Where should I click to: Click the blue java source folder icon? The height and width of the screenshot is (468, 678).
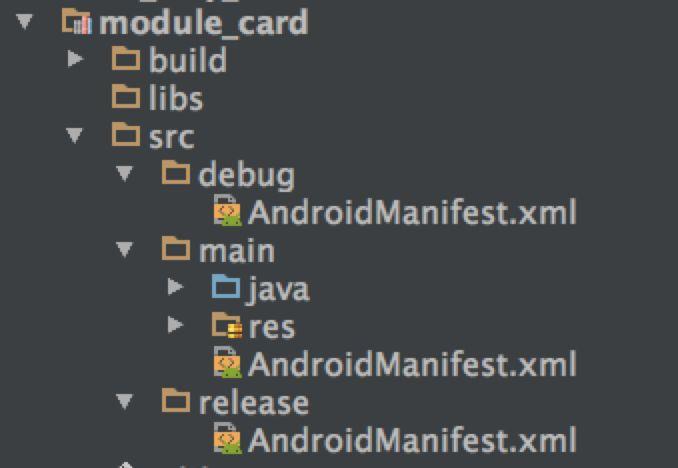226,286
